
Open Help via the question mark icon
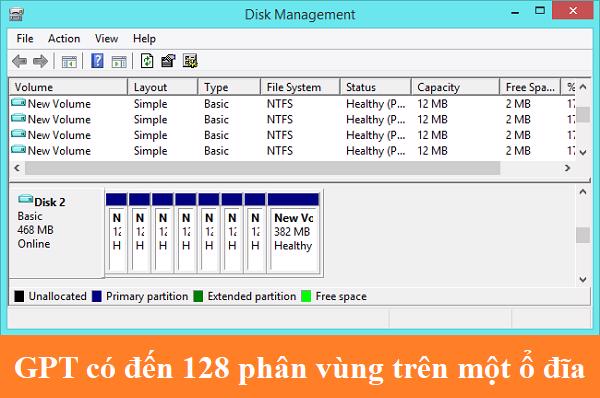click(x=97, y=61)
